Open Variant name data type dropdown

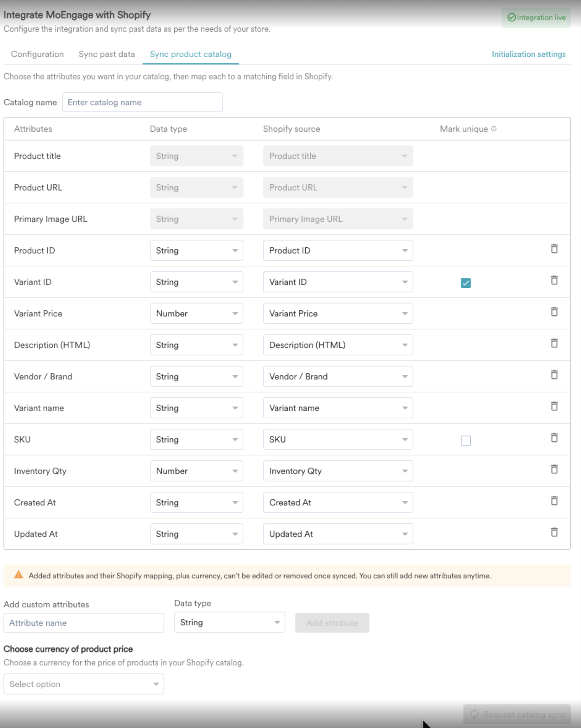coord(197,408)
